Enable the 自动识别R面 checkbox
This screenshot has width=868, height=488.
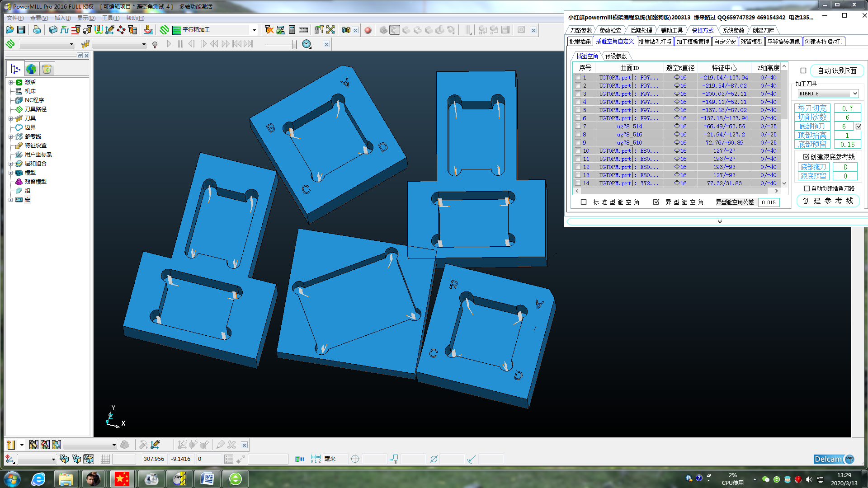pos(803,70)
